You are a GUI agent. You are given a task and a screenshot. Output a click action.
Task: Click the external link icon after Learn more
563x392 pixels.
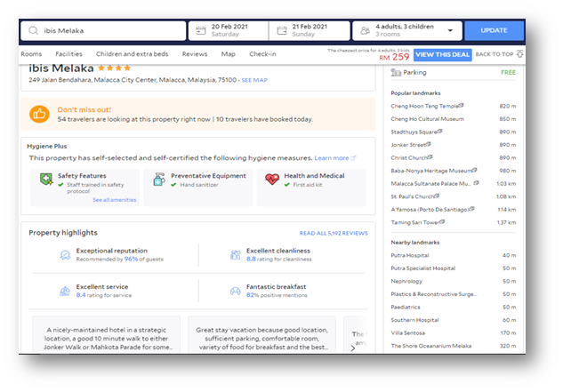(353, 158)
